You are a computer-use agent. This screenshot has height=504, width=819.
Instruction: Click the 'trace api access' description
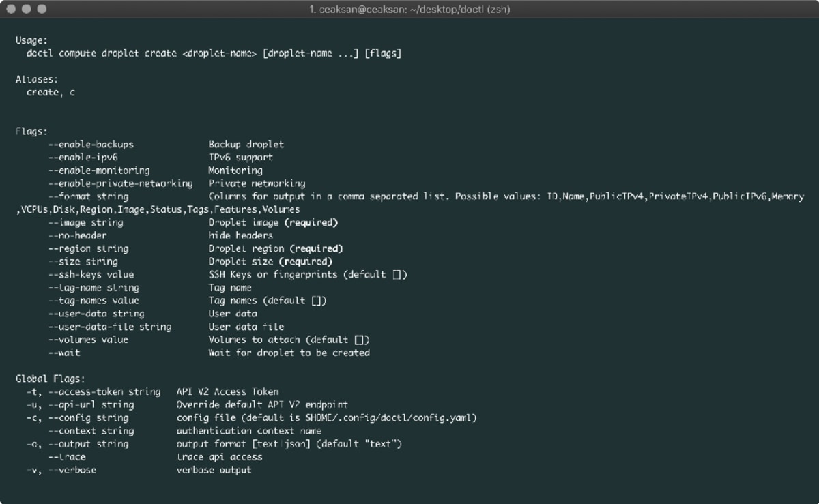pyautogui.click(x=219, y=457)
